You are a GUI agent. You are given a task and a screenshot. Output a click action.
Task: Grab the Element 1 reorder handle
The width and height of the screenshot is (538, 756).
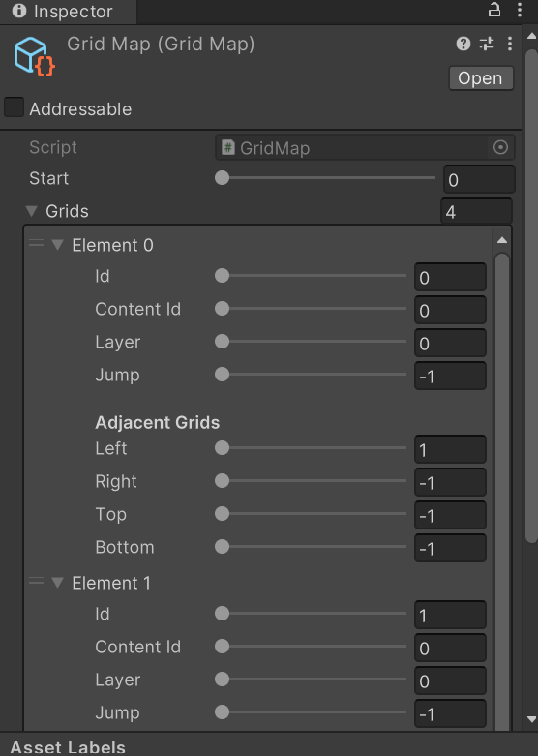pos(36,582)
